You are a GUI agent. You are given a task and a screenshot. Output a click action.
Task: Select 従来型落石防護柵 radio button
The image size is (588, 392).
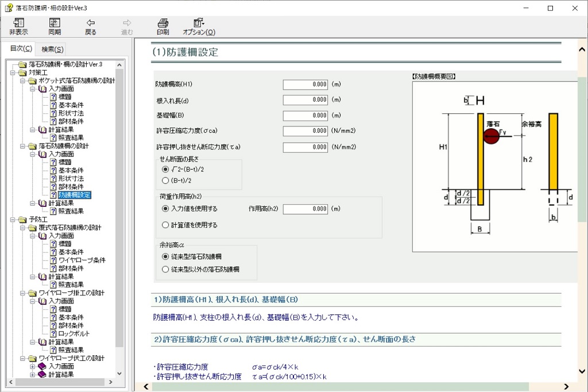click(x=165, y=257)
